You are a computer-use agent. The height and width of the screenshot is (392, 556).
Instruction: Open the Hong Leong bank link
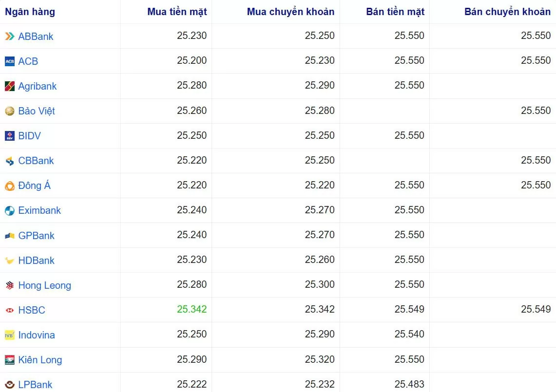tap(45, 285)
